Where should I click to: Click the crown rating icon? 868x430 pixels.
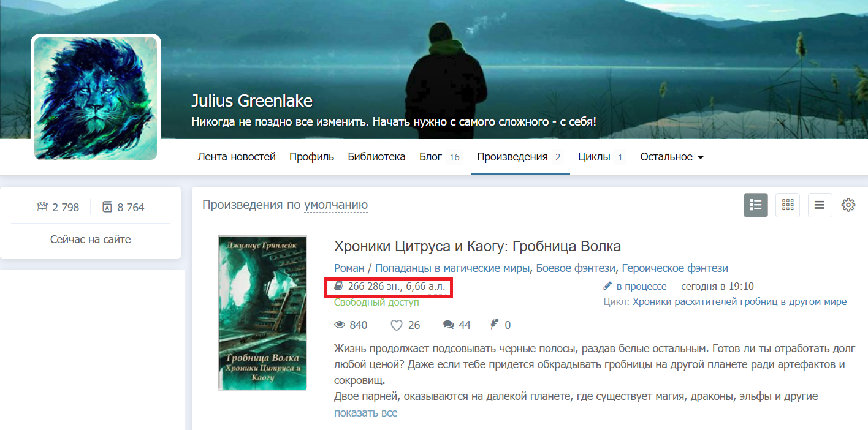point(42,207)
